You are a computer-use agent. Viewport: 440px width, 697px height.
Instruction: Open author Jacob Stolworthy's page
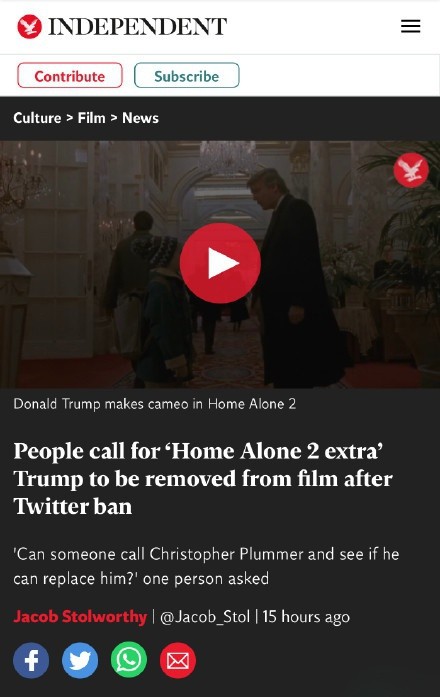click(80, 617)
